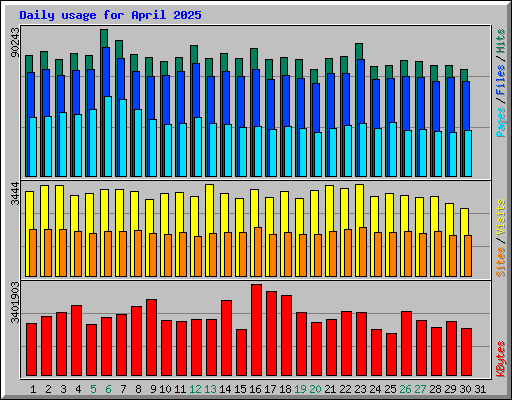Click day label 17 on the x-axis
The height and width of the screenshot is (400, 512).
tap(270, 389)
